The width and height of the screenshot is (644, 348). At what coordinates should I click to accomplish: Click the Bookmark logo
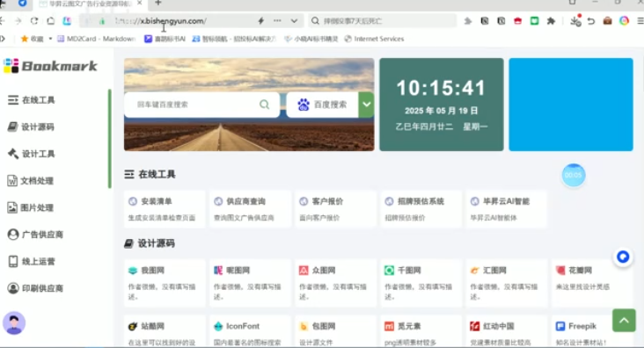click(50, 66)
